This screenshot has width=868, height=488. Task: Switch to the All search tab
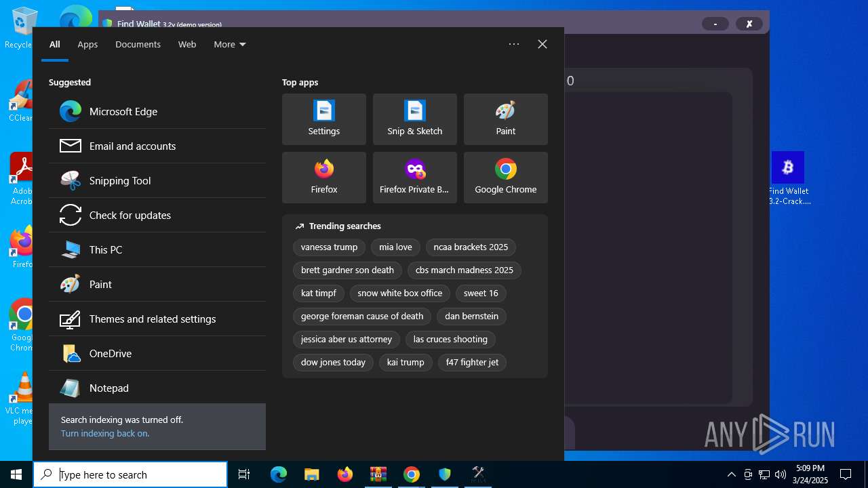coord(55,44)
